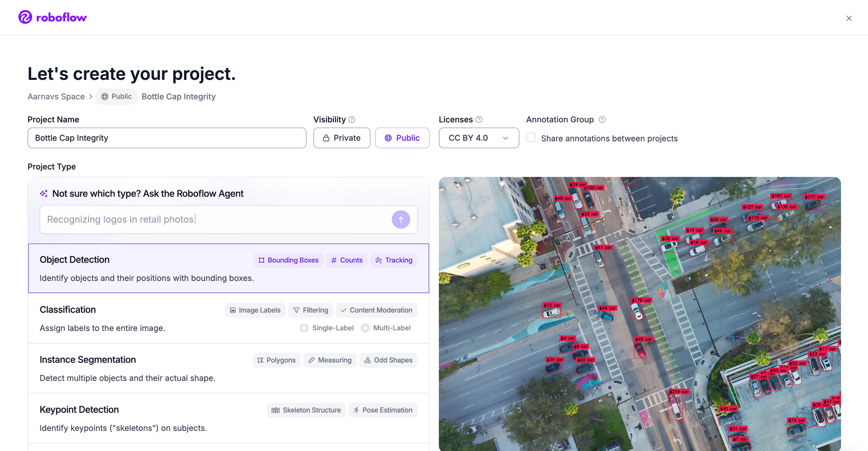This screenshot has width=868, height=451.
Task: Click the aerial car detection preview image
Action: [x=640, y=314]
